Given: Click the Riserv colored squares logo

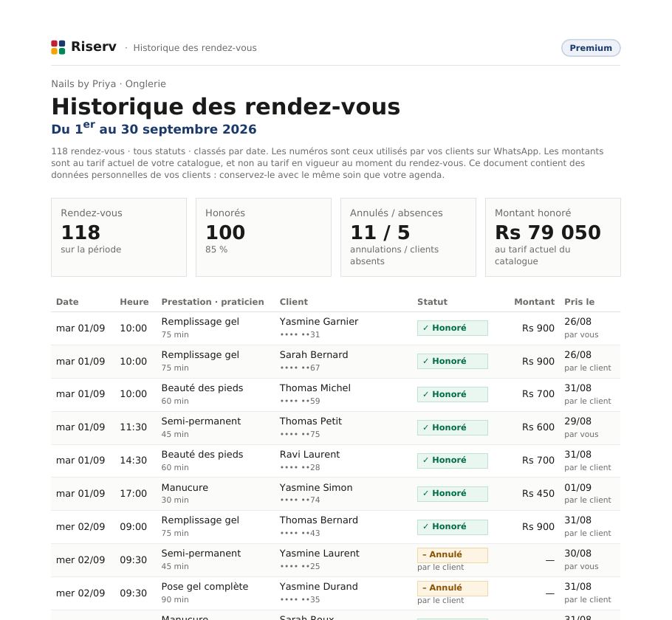Looking at the screenshot, I should tap(58, 47).
